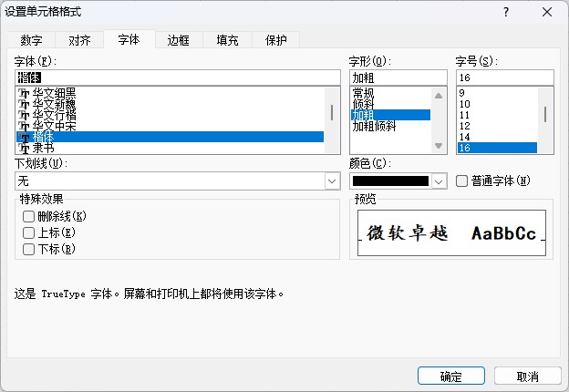Click TrueType icon beside 华文细黑
The image size is (569, 392).
point(24,94)
